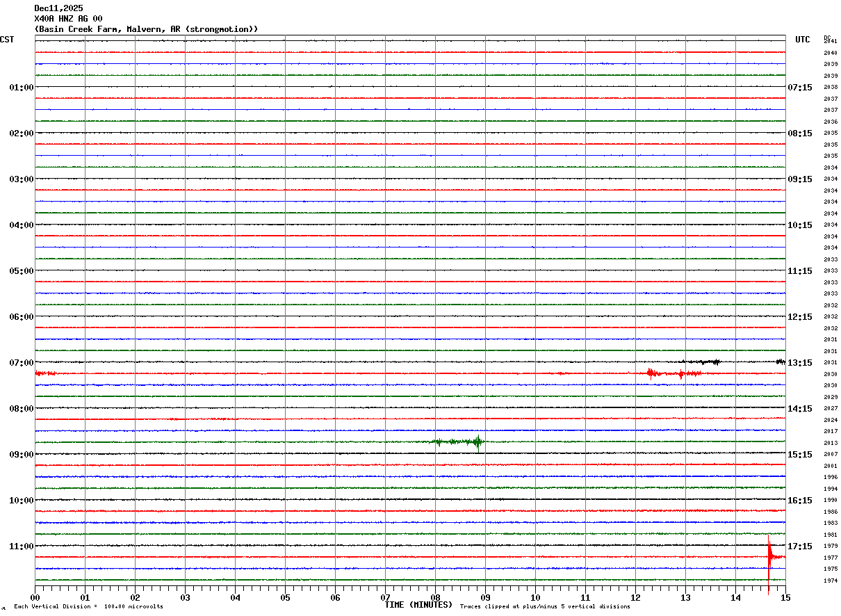841x616 pixels.
Task: Click the large red seismic spike near minute 14.7
Action: pyautogui.click(x=769, y=557)
